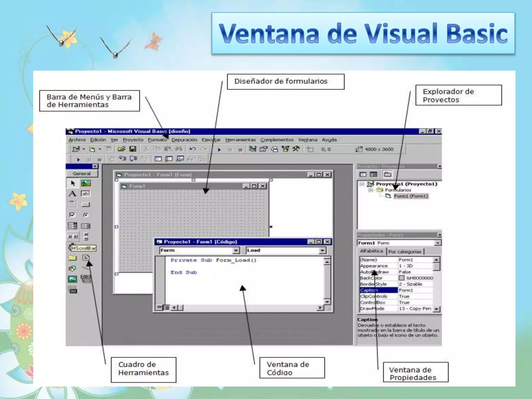This screenshot has width=532, height=399.
Task: Click the Save project toolbar icon
Action: coord(133,149)
